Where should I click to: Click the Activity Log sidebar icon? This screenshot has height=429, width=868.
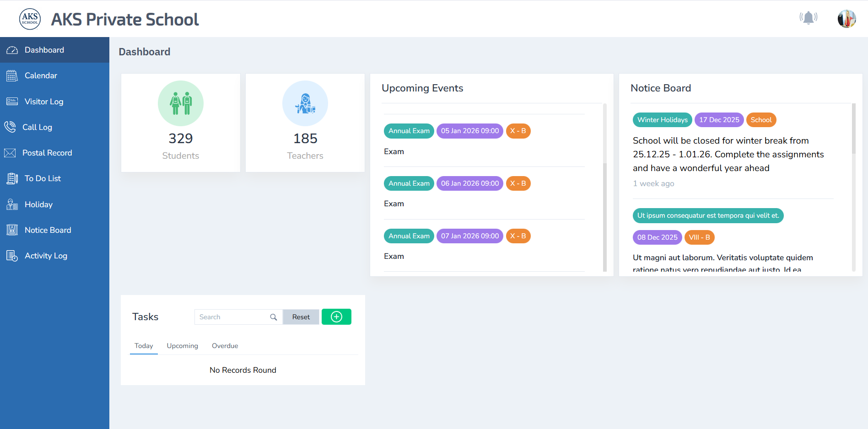coord(12,256)
